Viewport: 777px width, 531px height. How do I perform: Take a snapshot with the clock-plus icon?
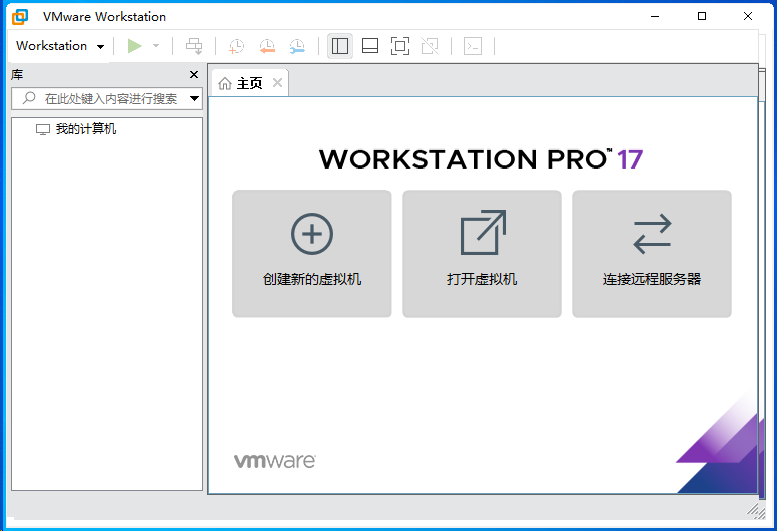coord(236,46)
